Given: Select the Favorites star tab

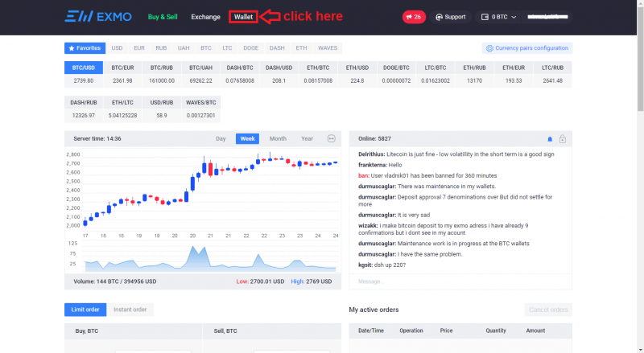Looking at the screenshot, I should 85,48.
